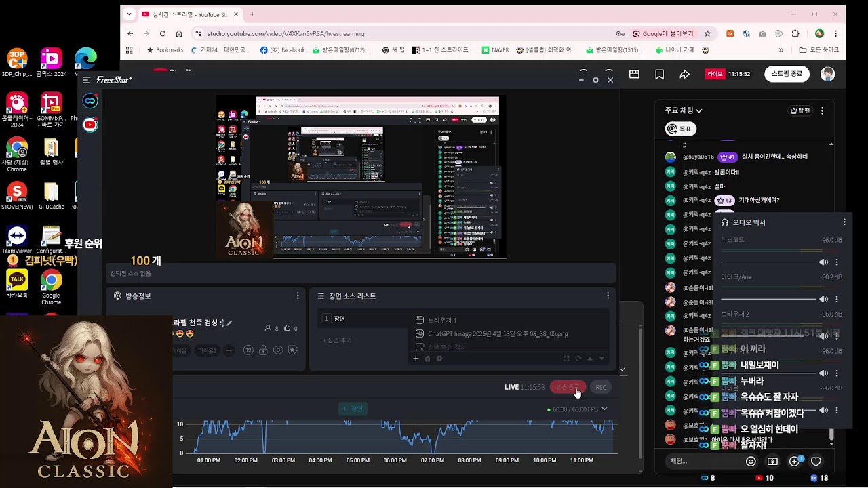
Task: Open 디스코드 channel more options
Action: (x=837, y=262)
